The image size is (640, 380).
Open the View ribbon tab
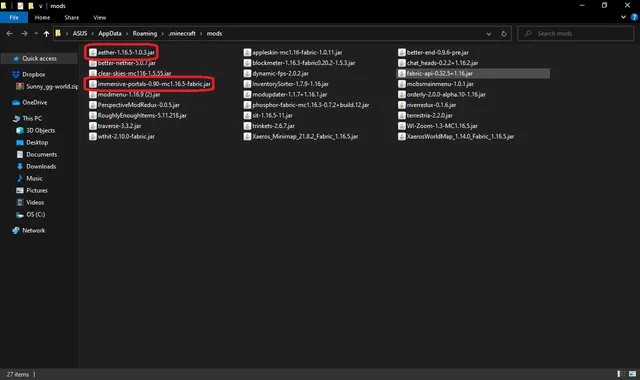point(100,18)
